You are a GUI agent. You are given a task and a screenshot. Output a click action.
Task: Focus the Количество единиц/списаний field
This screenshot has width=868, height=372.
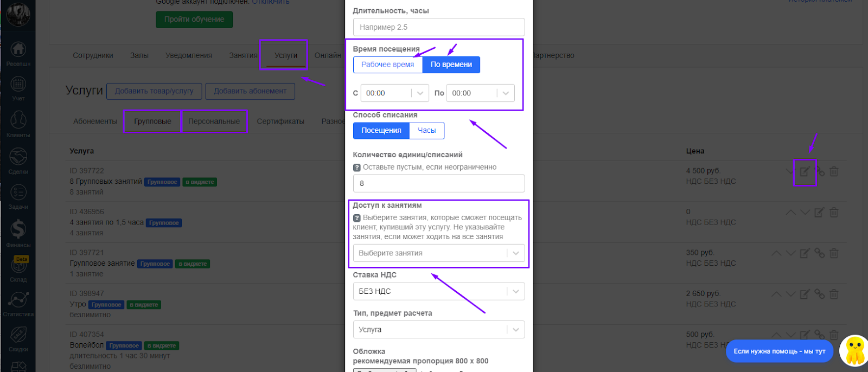coord(439,183)
